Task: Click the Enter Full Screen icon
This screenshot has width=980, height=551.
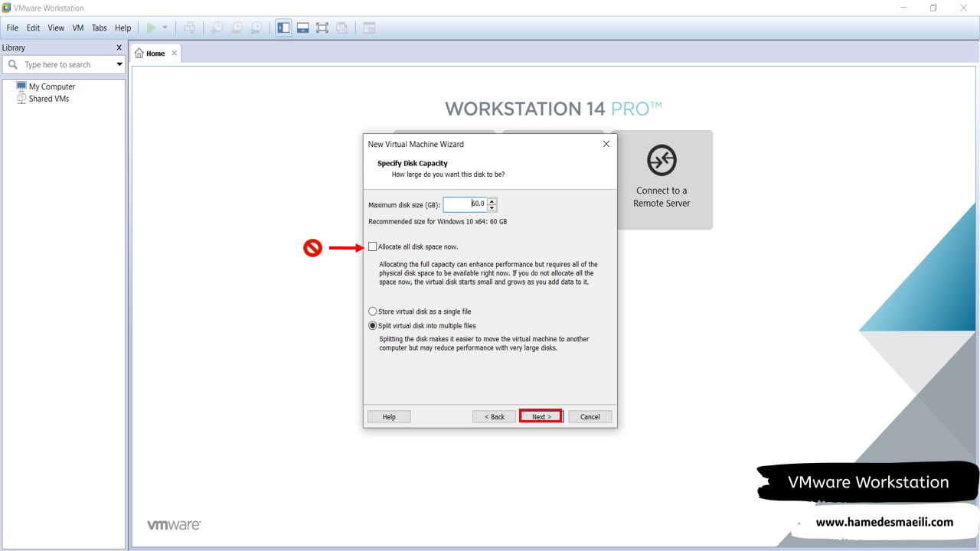Action: [x=322, y=28]
